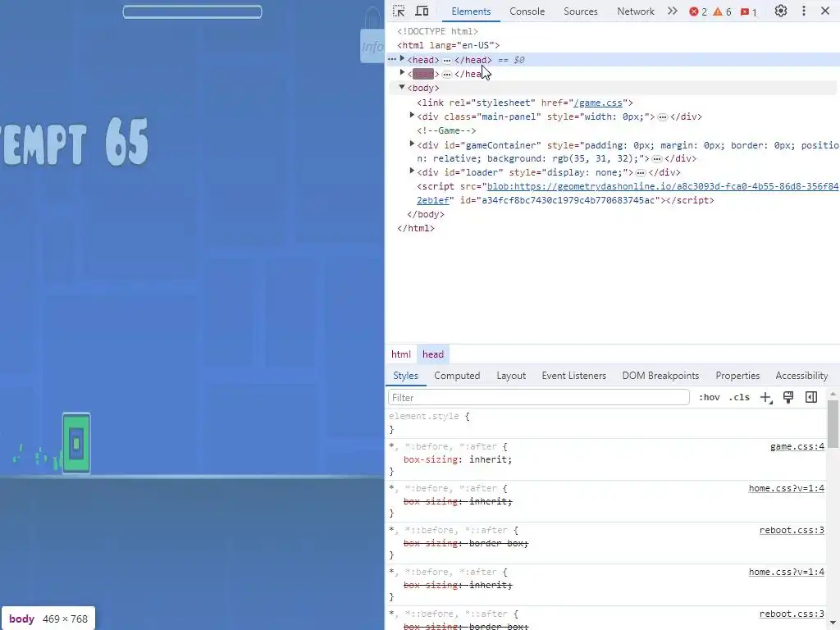Toggle the rendering emulations brush icon

click(x=788, y=397)
